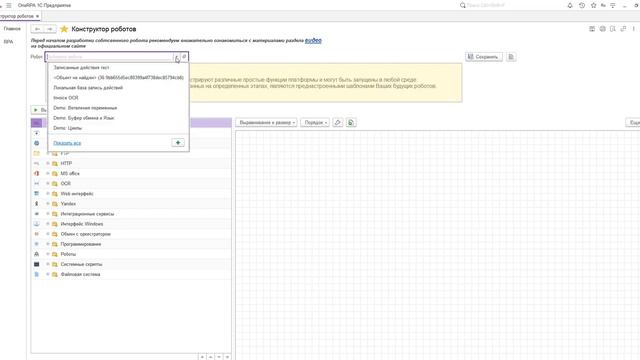Image resolution: width=640 pixels, height=360 pixels.
Task: Select 'Записанные действия тест' from the list
Action: pos(118,67)
